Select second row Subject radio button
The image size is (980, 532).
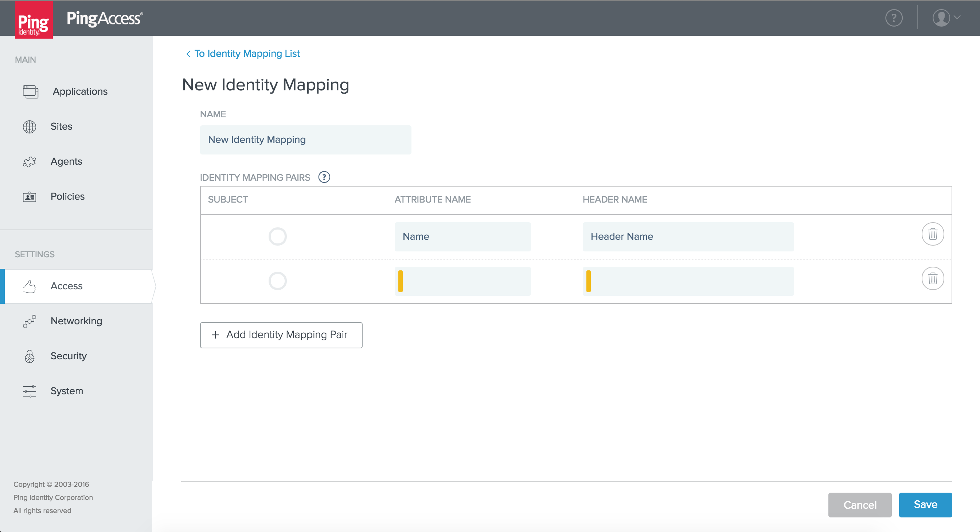click(277, 281)
